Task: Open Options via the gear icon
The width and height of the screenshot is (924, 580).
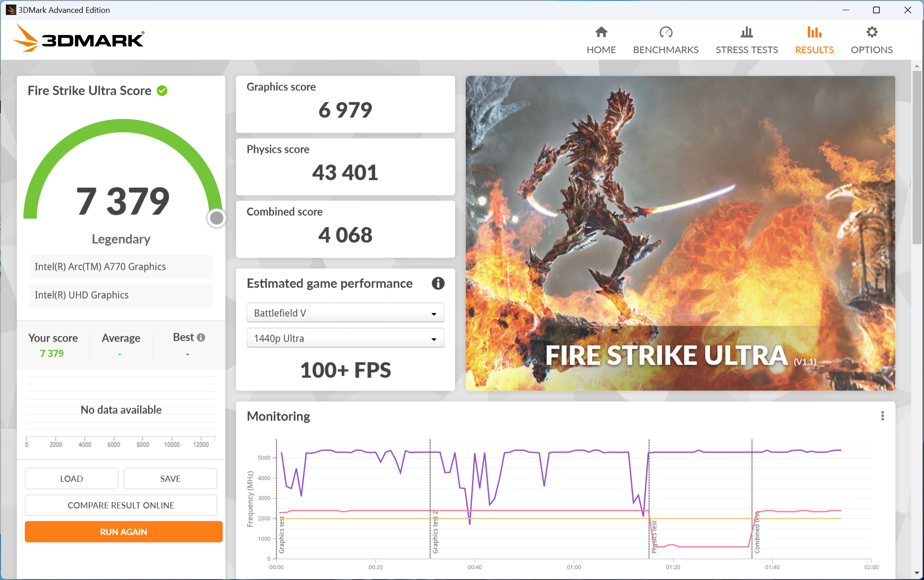Action: pos(871,32)
